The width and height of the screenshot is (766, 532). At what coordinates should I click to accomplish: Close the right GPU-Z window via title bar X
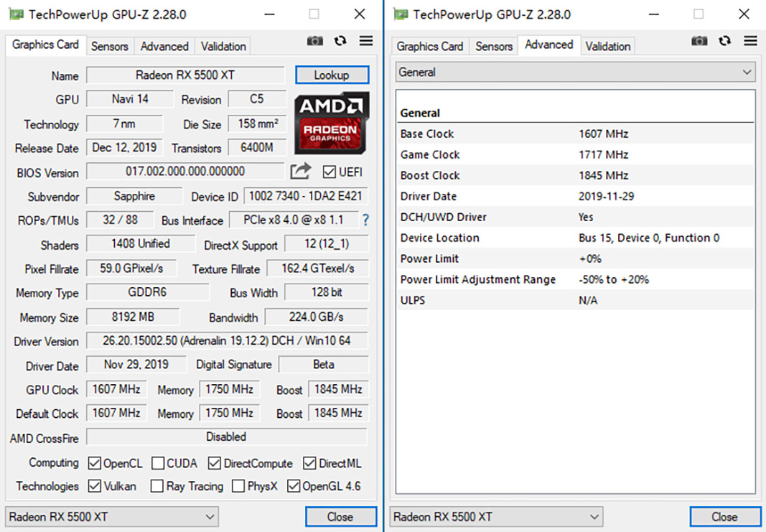tap(744, 14)
